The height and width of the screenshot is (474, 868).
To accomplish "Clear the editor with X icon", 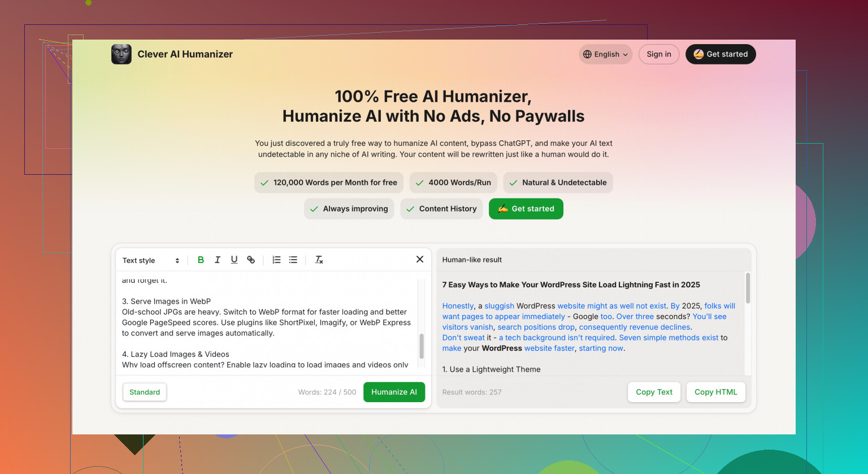I will tap(420, 259).
